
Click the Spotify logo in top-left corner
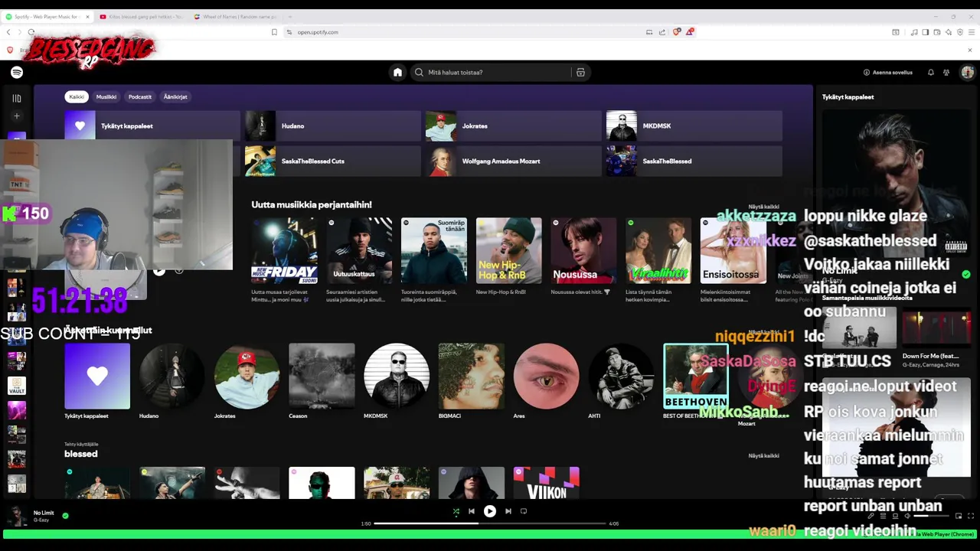[17, 72]
